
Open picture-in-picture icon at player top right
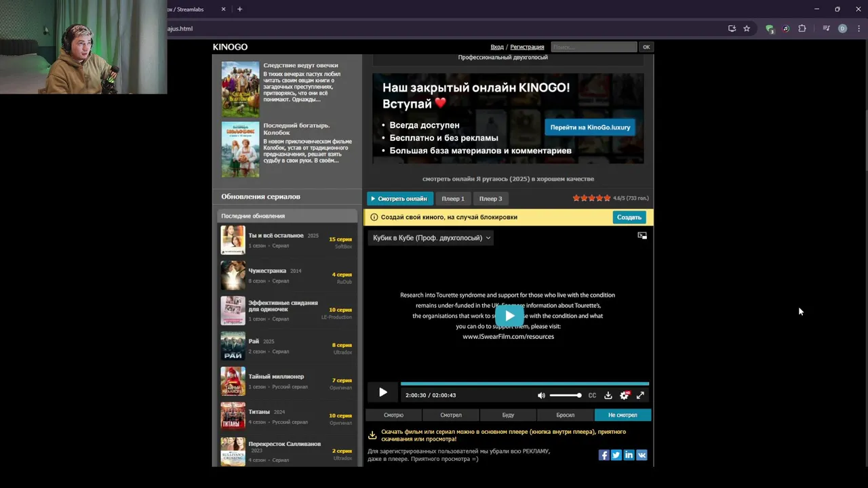[x=642, y=236]
